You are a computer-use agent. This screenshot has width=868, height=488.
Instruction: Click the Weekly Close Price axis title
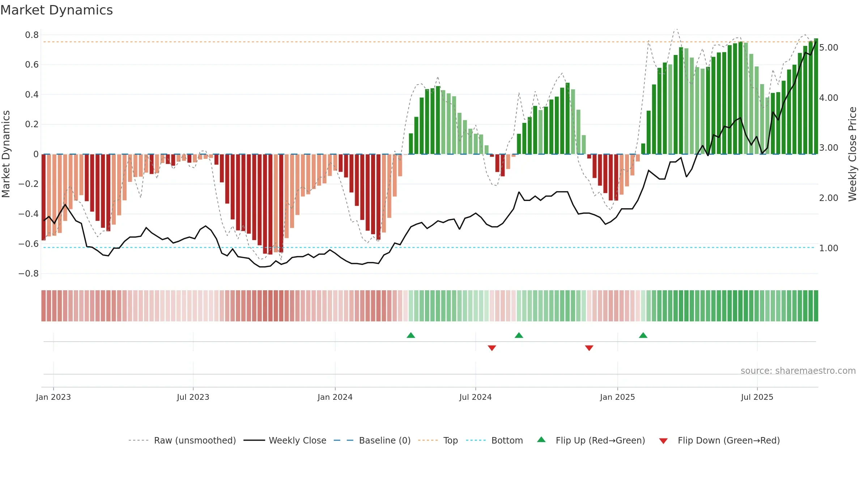pyautogui.click(x=853, y=154)
